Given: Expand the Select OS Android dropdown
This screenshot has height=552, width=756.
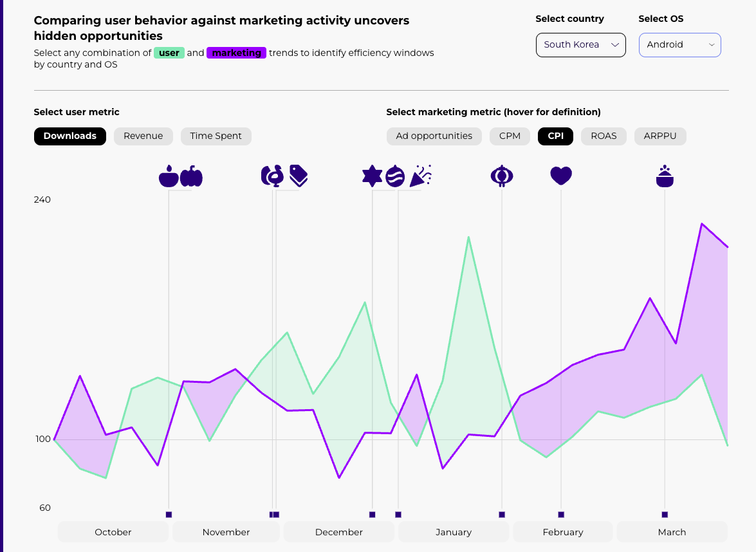Looking at the screenshot, I should [x=679, y=45].
